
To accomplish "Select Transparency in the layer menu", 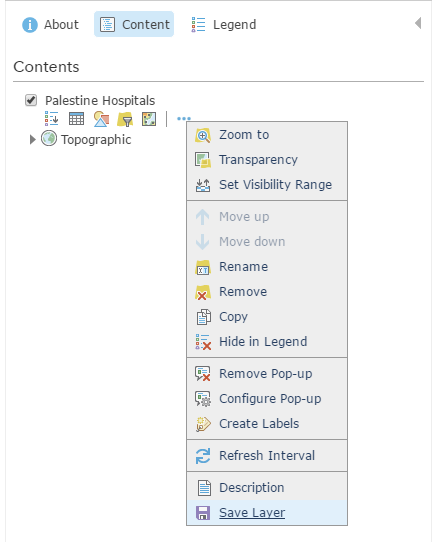I will [x=267, y=160].
